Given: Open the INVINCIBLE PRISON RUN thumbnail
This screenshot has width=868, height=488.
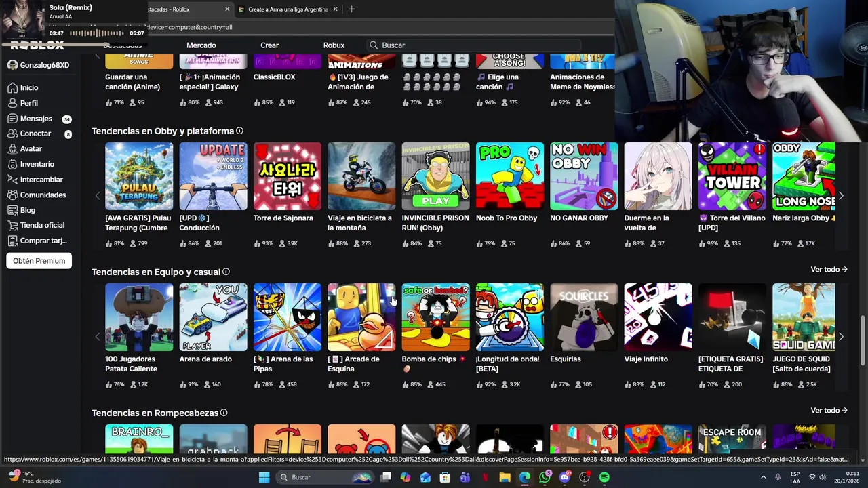Looking at the screenshot, I should 435,176.
